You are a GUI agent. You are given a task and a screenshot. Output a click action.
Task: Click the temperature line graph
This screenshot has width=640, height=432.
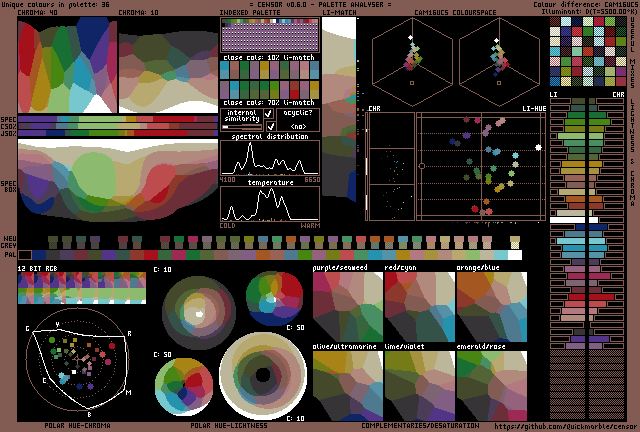pos(270,204)
